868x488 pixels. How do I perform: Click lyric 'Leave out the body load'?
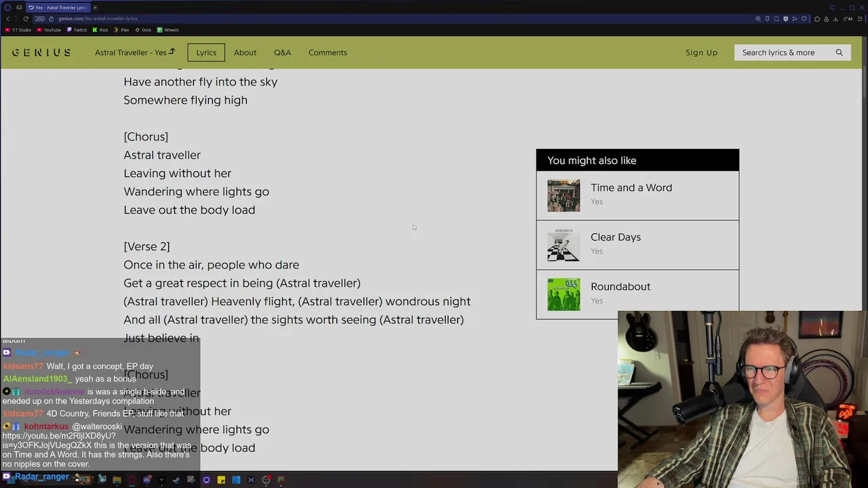189,210
